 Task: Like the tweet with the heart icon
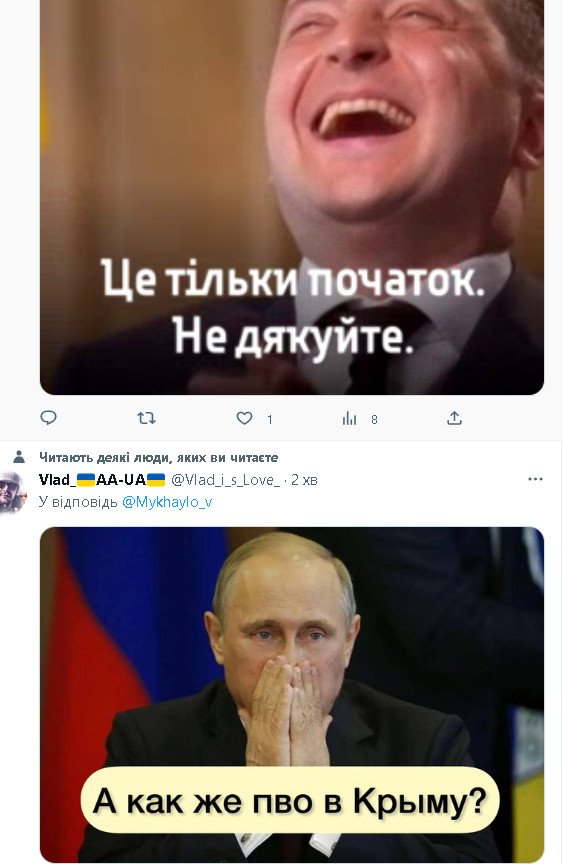[244, 418]
